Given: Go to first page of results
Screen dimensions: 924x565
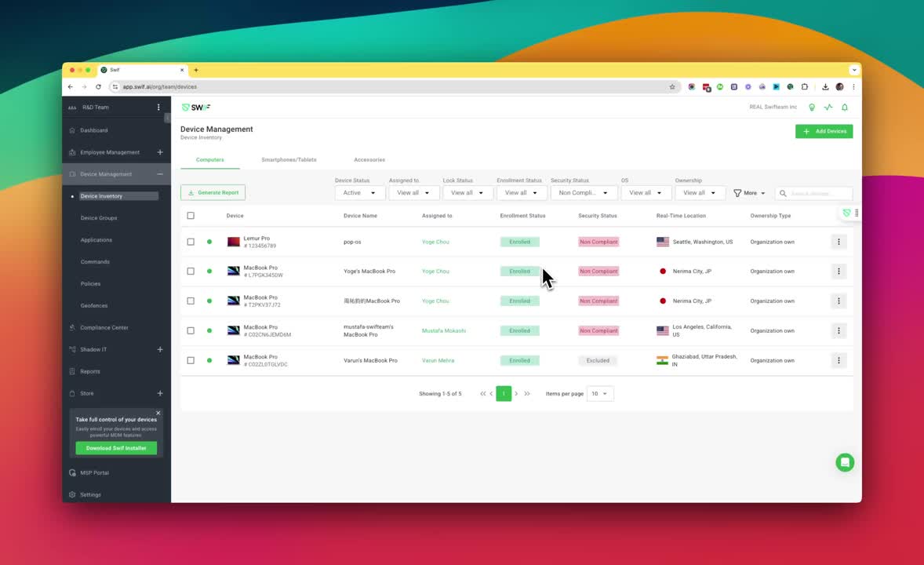Looking at the screenshot, I should click(482, 393).
